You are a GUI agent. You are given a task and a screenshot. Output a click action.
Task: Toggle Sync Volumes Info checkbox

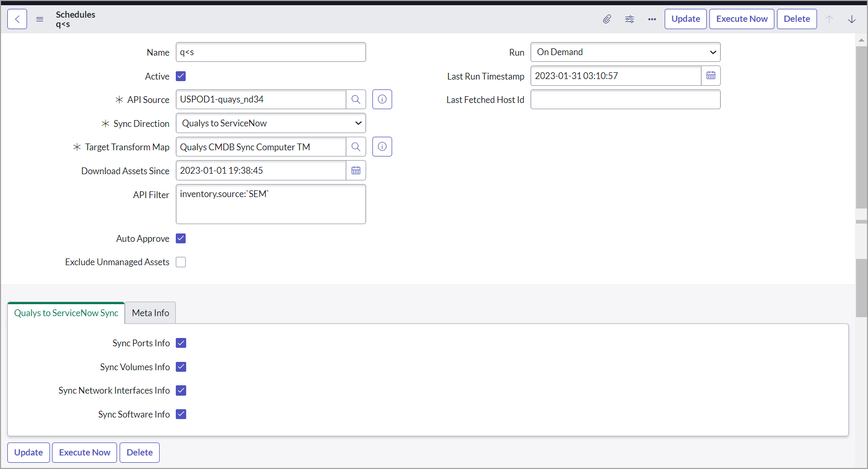point(181,367)
